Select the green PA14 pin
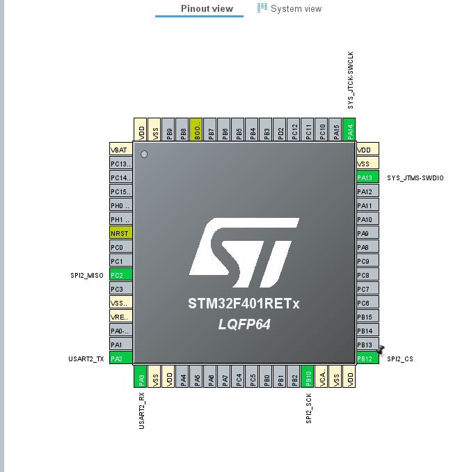 (349, 129)
